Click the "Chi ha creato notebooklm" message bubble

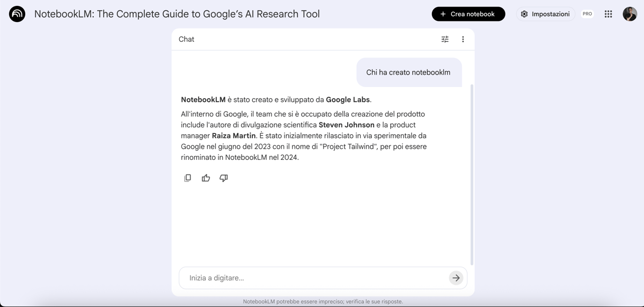(408, 72)
